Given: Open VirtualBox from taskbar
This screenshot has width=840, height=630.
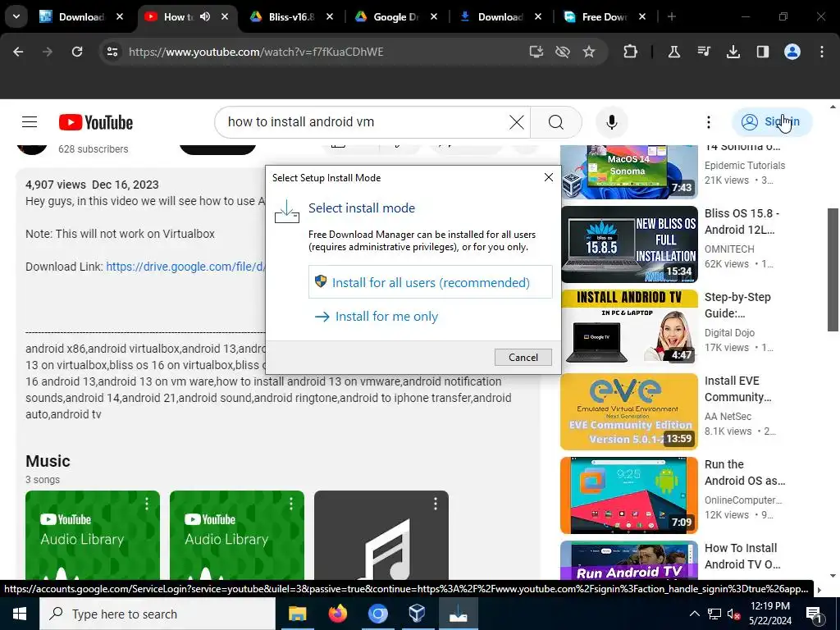Looking at the screenshot, I should [417, 614].
